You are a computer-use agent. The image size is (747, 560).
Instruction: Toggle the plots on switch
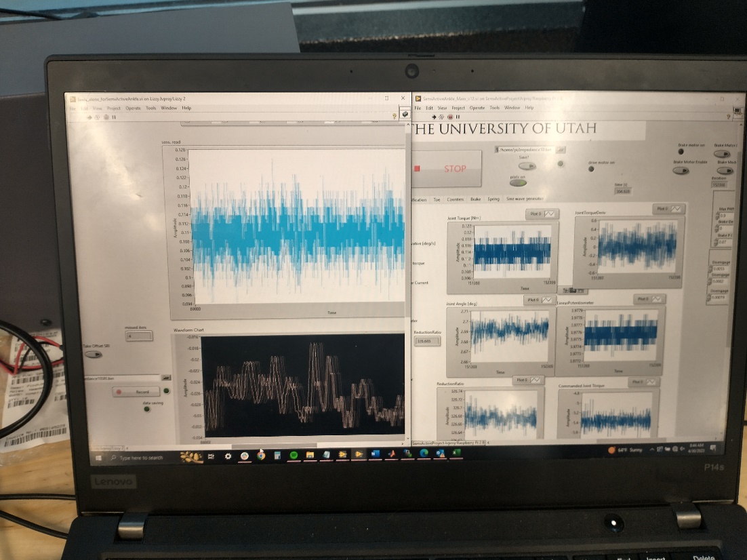tap(518, 183)
